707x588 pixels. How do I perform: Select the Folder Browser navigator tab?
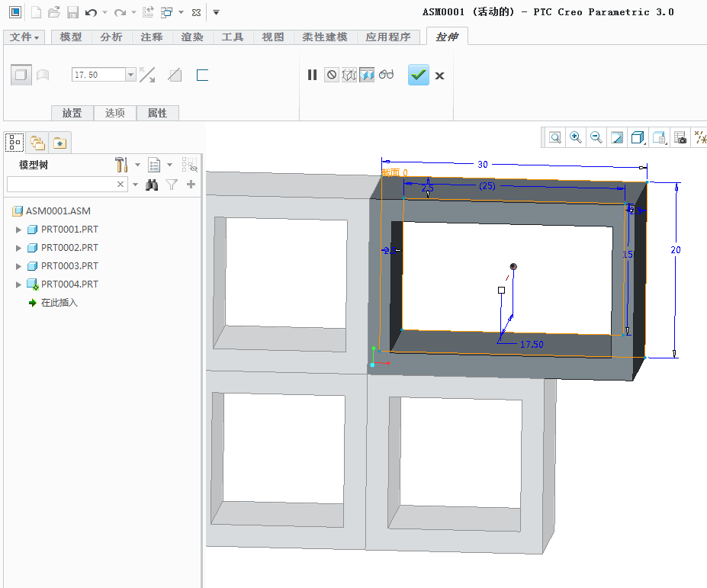click(x=37, y=143)
